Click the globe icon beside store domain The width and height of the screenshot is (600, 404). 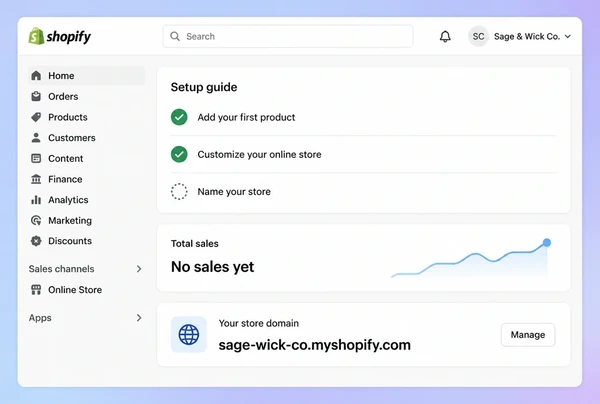pos(189,334)
